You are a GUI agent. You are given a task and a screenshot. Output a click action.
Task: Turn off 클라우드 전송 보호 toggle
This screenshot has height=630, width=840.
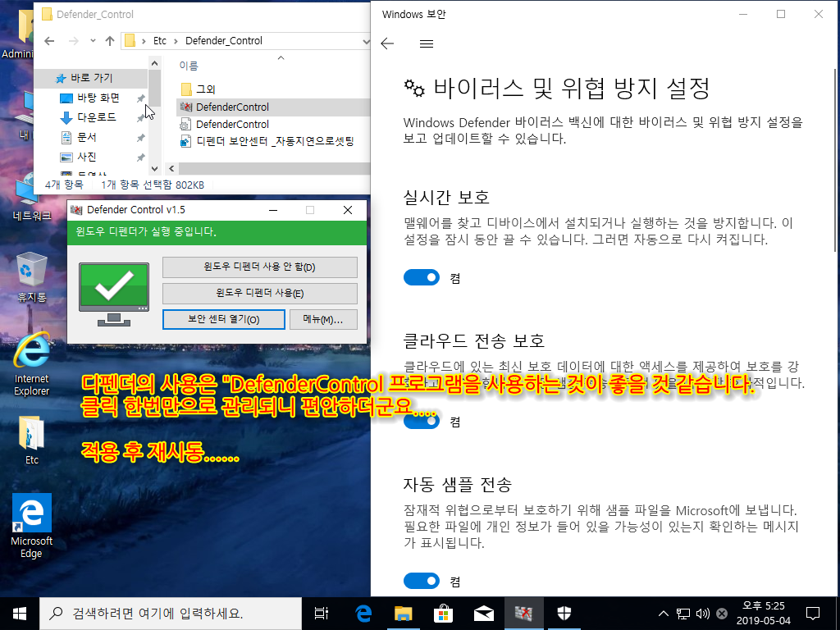422,422
